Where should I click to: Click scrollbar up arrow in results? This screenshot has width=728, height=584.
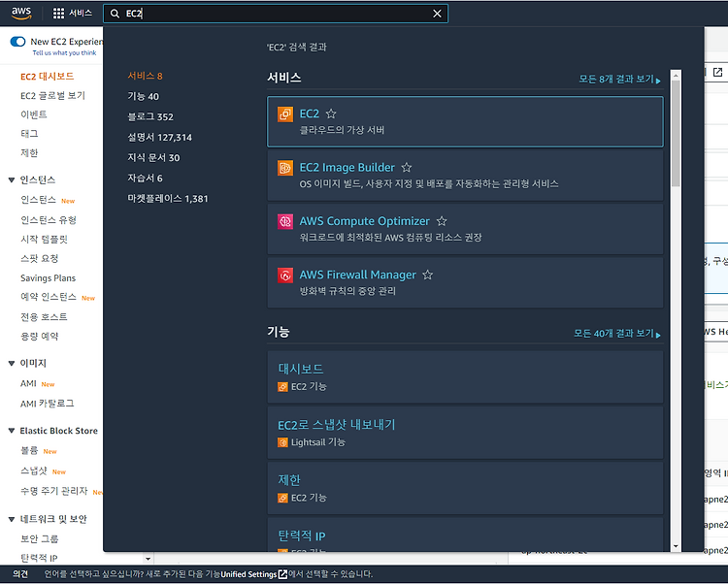[676, 75]
